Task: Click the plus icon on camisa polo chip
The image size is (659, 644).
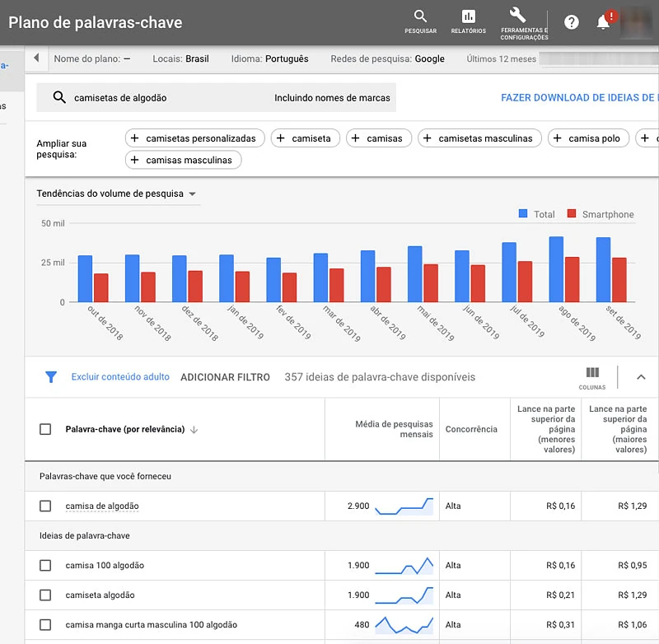Action: pos(558,138)
